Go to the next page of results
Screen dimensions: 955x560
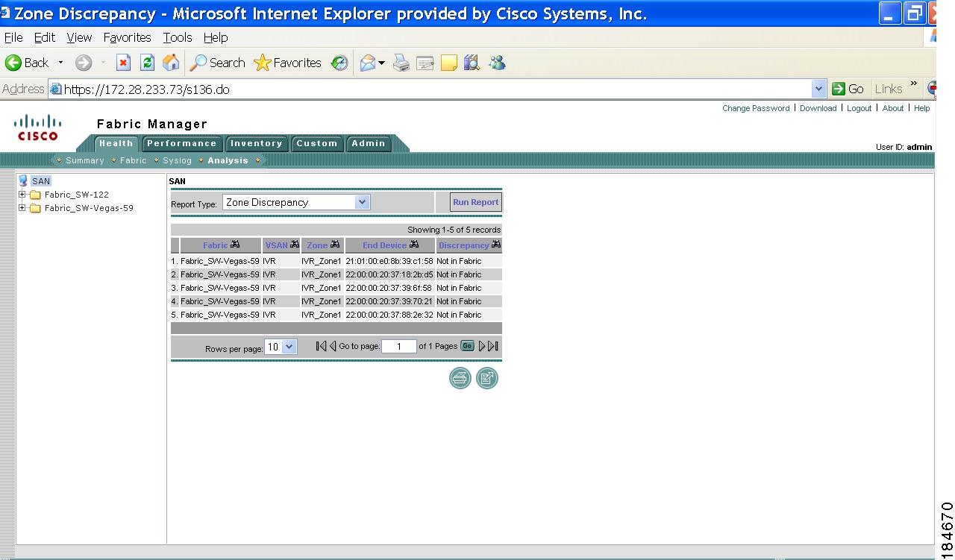point(482,346)
